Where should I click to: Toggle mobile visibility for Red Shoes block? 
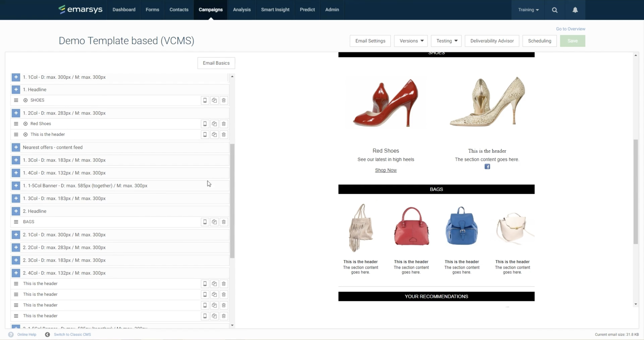[205, 124]
